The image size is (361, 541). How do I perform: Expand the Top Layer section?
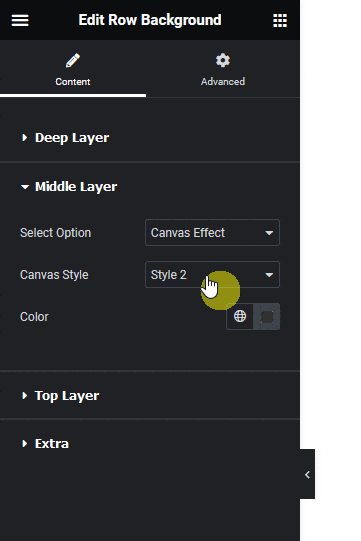67,395
